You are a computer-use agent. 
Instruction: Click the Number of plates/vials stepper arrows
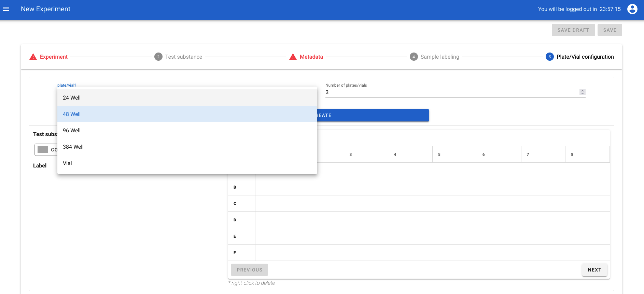582,92
